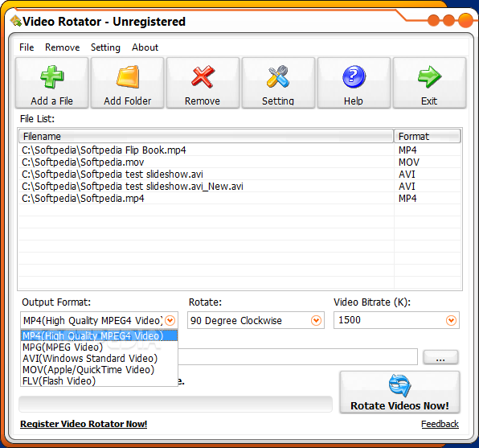The width and height of the screenshot is (479, 448).
Task: Choose AVI(Windows Standard Video) output format
Action: point(100,359)
